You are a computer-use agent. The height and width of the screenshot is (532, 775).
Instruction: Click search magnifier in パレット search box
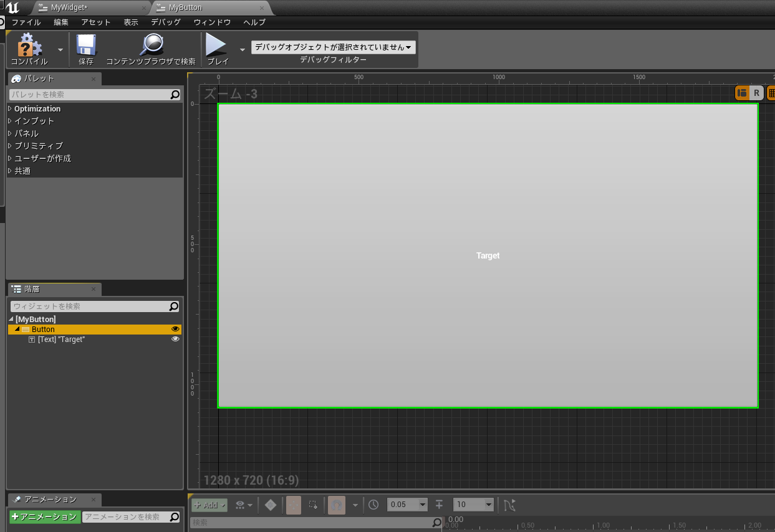pos(175,95)
